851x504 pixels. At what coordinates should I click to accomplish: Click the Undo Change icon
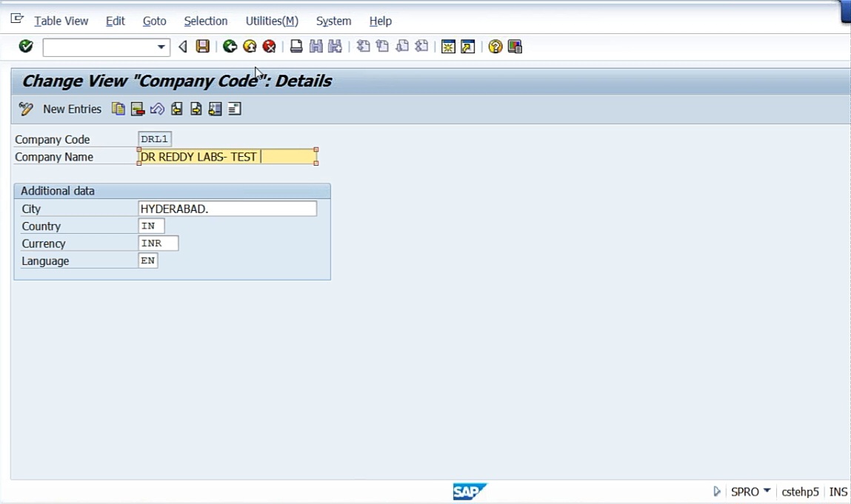pos(157,109)
